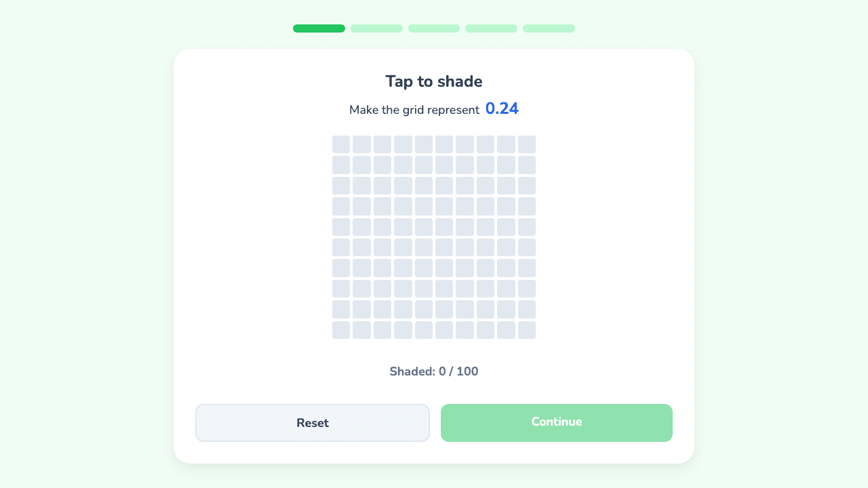Shade the top-right grid cell
Viewport: 868px width, 488px height.
(x=527, y=144)
